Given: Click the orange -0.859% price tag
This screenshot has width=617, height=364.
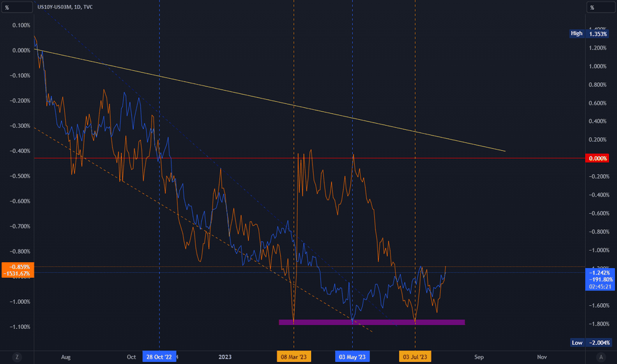Looking at the screenshot, I should point(18,267).
